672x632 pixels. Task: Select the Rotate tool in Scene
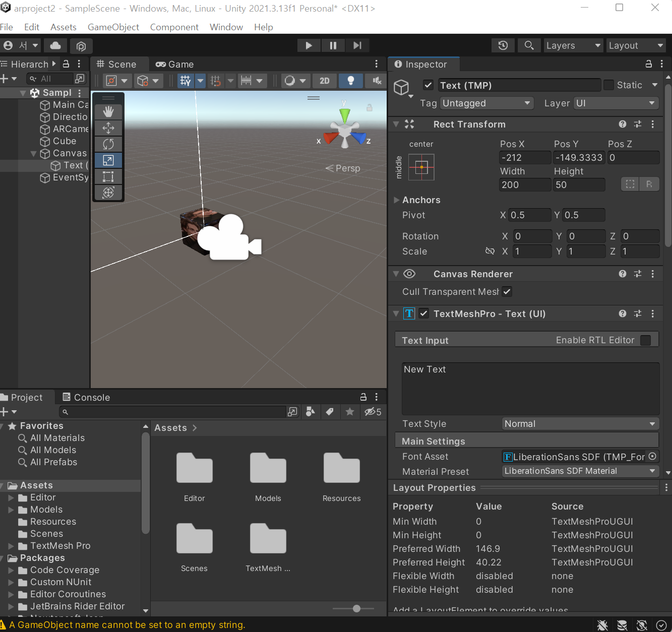coord(108,144)
